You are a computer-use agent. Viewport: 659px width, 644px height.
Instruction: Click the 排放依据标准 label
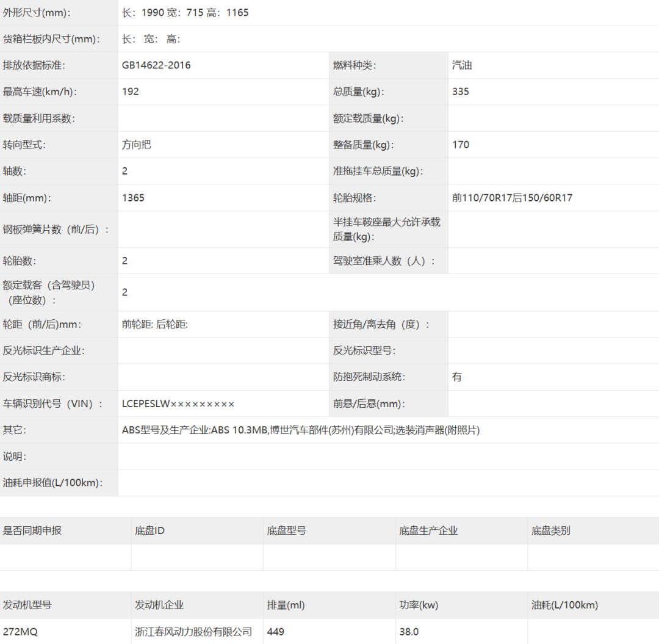pos(34,65)
